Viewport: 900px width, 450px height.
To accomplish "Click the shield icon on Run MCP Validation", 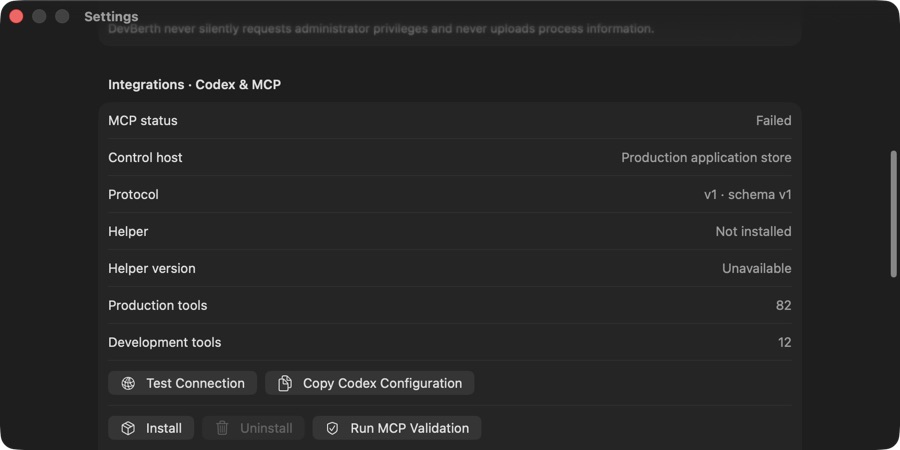I will point(332,429).
